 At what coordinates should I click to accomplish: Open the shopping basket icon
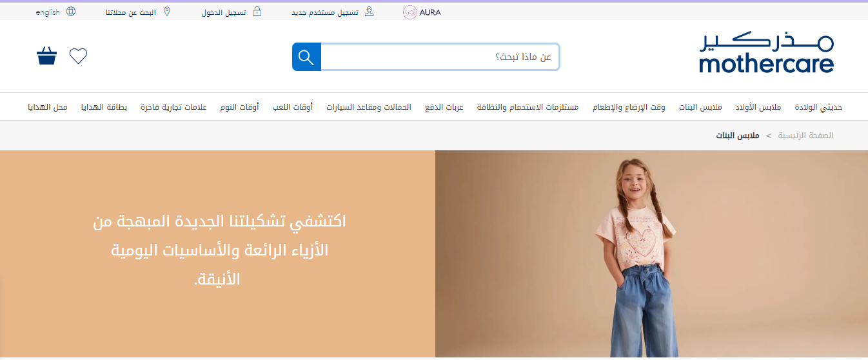point(46,56)
